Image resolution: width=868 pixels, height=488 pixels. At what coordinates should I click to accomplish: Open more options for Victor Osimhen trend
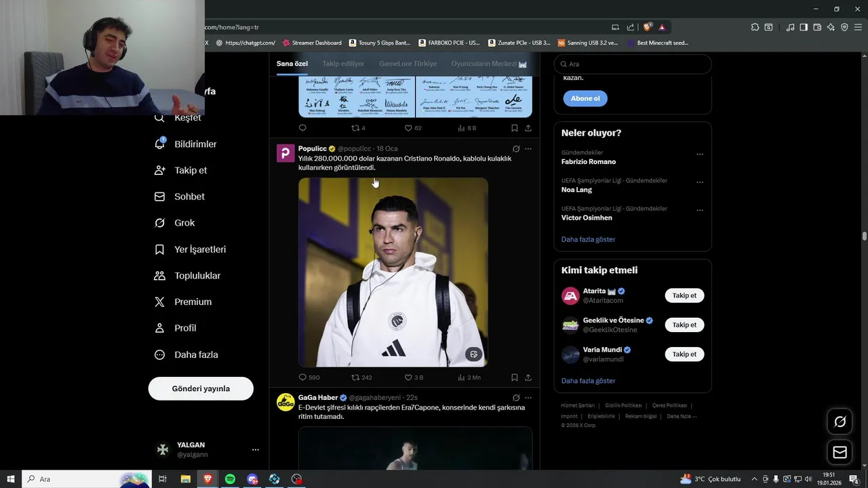pos(700,210)
